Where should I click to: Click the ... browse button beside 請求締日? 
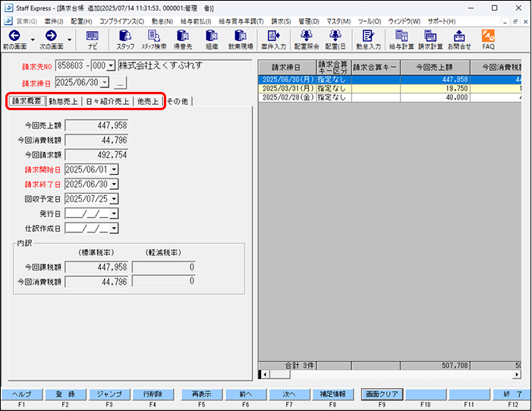(x=120, y=83)
